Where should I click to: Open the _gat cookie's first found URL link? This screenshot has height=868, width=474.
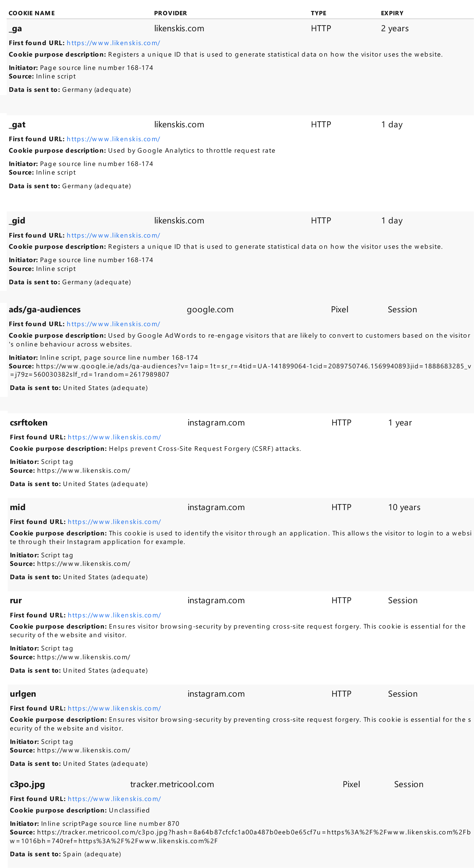pyautogui.click(x=113, y=139)
